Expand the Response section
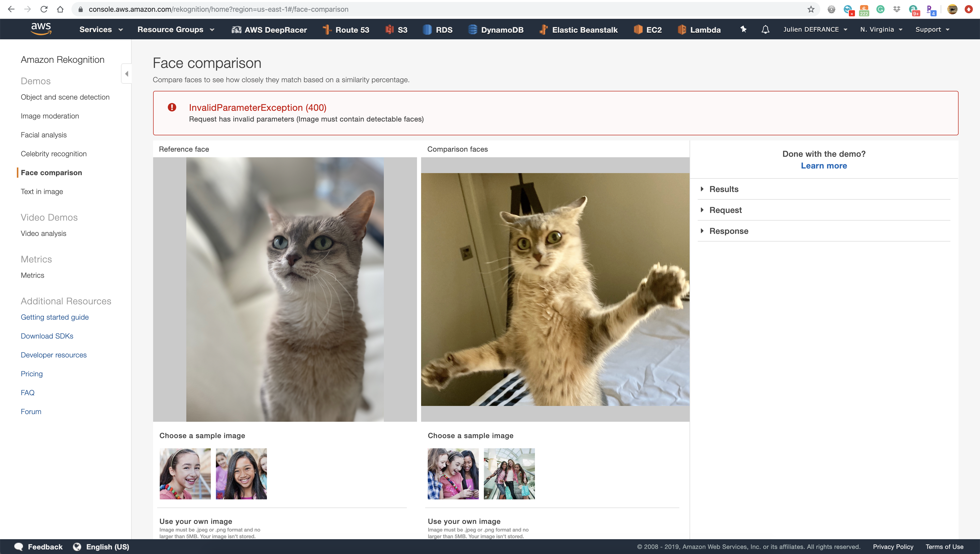This screenshot has width=980, height=554. tap(729, 231)
